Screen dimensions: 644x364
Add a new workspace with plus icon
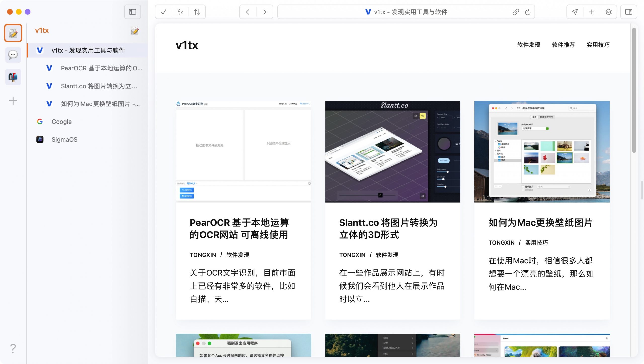point(13,100)
